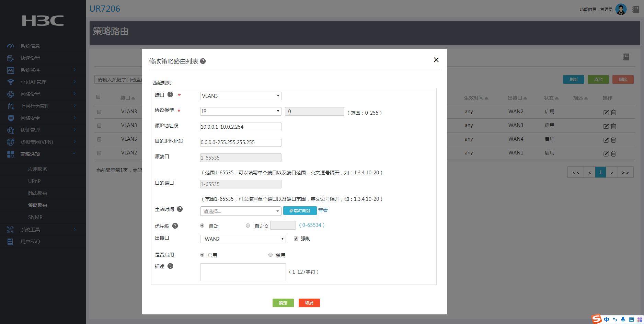Viewport: 644px width, 324px height.
Task: Select the 启用 radio button
Action: 202,255
